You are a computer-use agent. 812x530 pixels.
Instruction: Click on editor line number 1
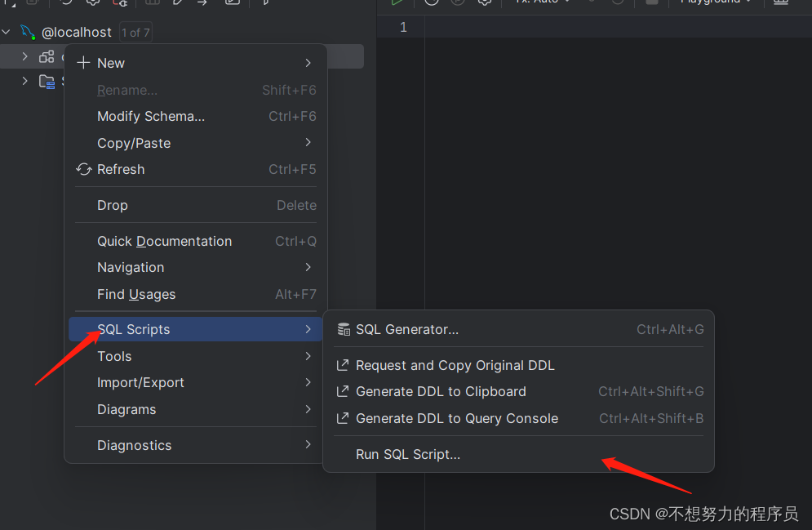click(403, 28)
